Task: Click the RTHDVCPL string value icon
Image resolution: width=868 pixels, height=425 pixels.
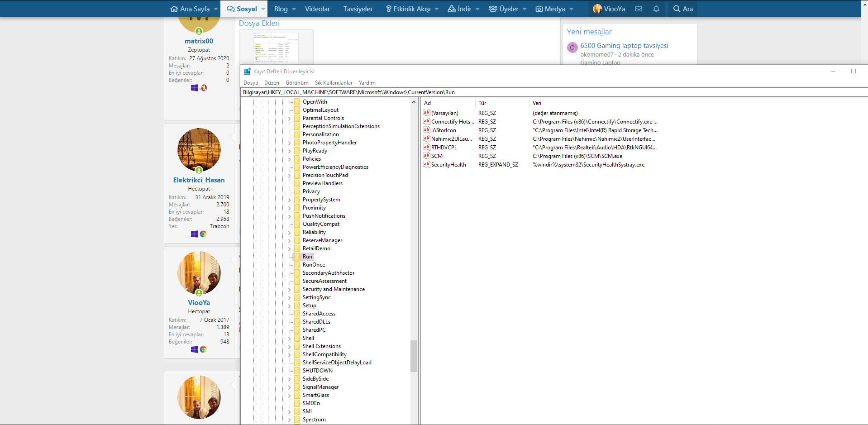Action: coord(426,147)
